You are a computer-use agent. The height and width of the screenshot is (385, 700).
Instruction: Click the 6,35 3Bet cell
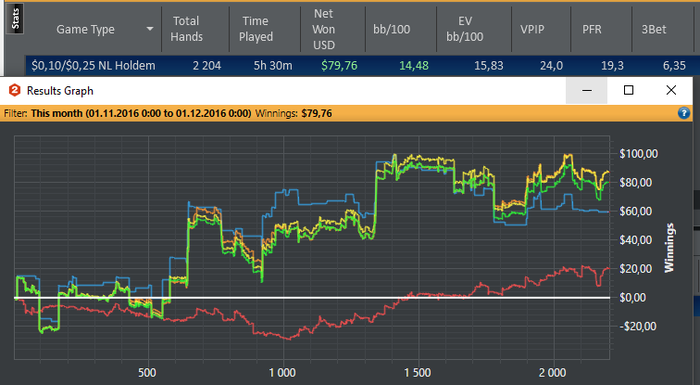coord(674,66)
